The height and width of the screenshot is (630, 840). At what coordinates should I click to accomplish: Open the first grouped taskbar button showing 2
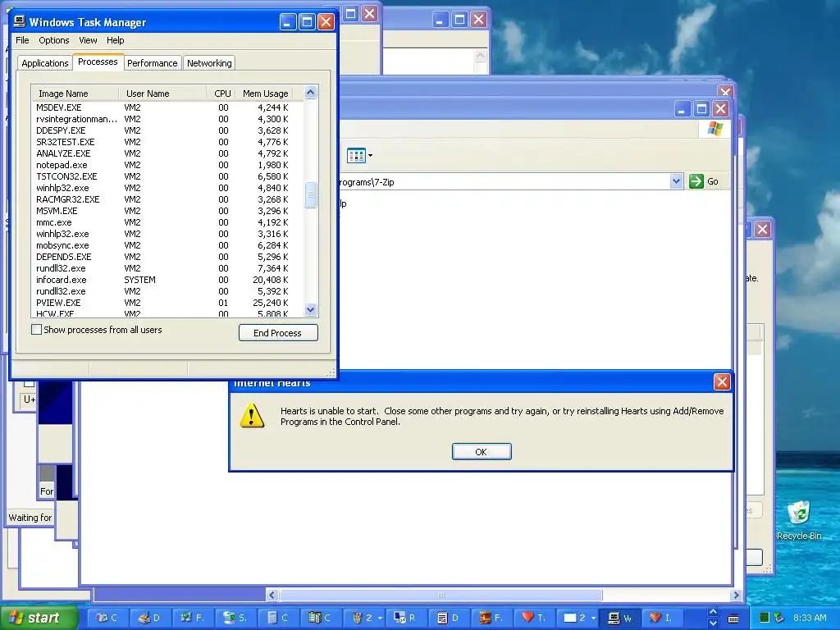point(363,618)
